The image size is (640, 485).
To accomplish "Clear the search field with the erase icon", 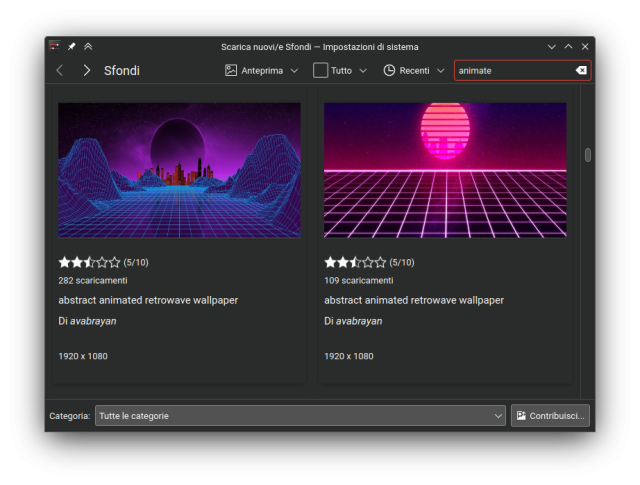I will click(580, 71).
